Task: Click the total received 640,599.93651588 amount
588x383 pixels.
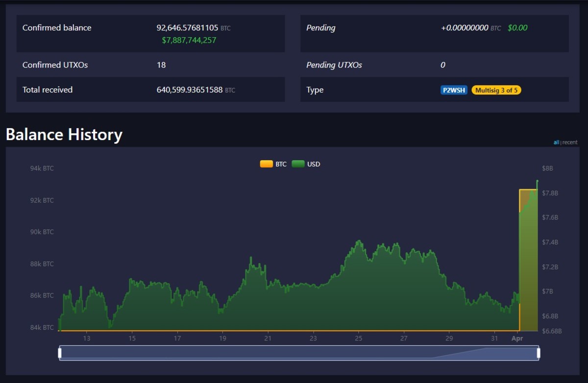Action: [x=190, y=90]
